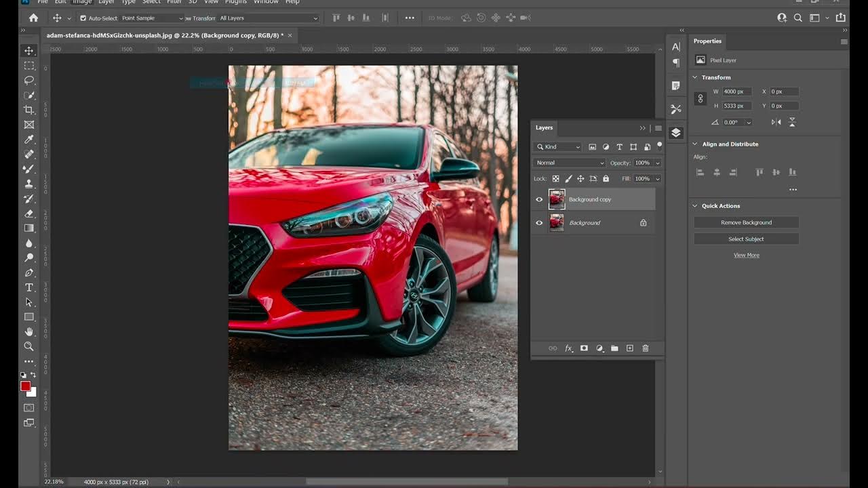
Task: Open the Filter menu
Action: pos(174,3)
